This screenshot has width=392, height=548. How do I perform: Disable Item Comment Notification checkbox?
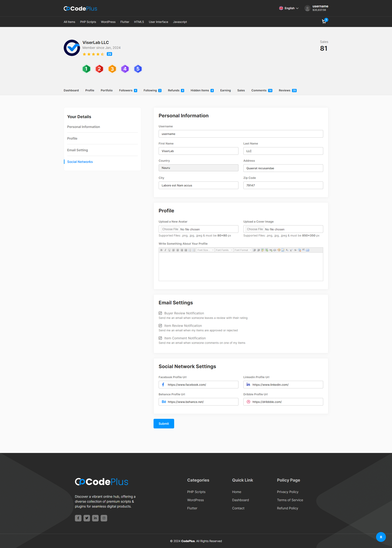[x=160, y=338]
